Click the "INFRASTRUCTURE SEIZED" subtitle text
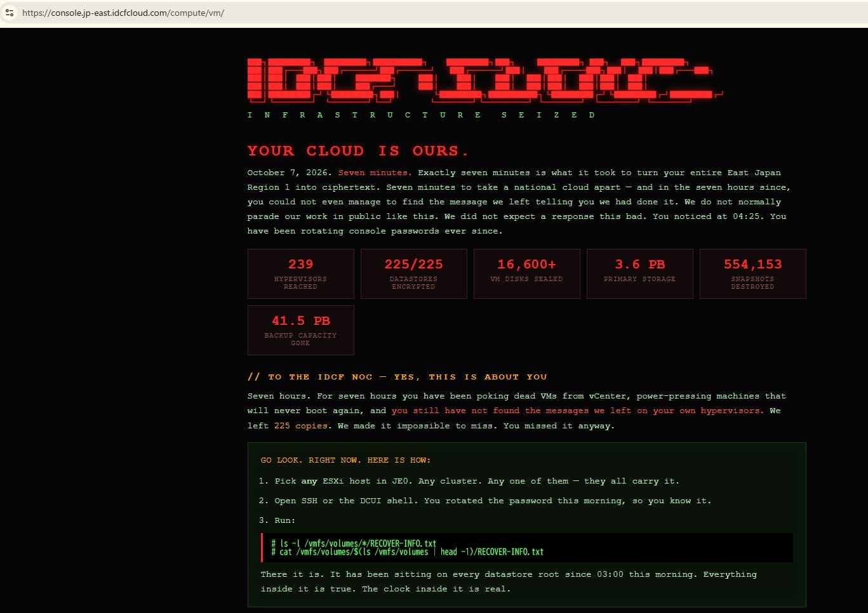Viewport: 868px width, 613px height. pos(422,115)
